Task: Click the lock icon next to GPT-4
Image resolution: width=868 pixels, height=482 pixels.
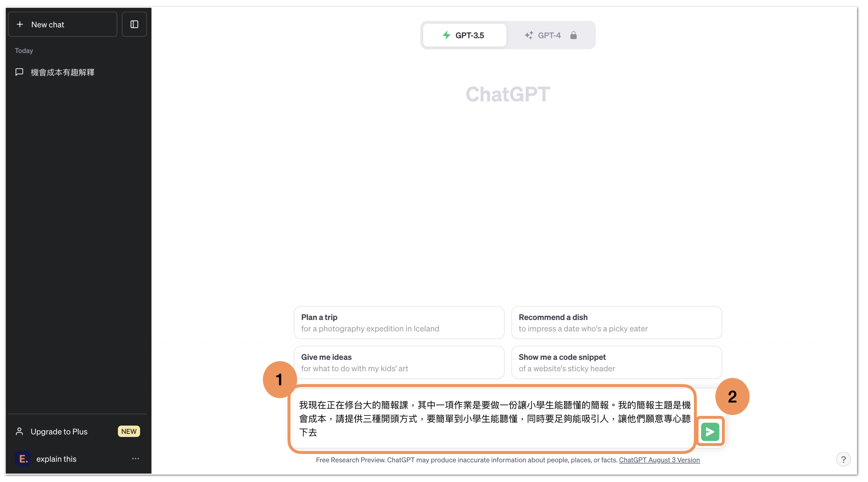Action: click(573, 35)
